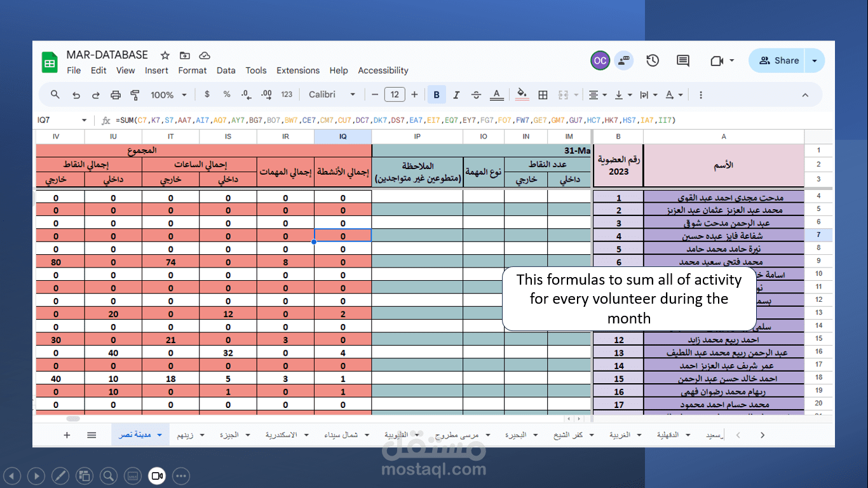Add a new sheet with plus button
The width and height of the screenshot is (868, 488).
click(x=67, y=435)
